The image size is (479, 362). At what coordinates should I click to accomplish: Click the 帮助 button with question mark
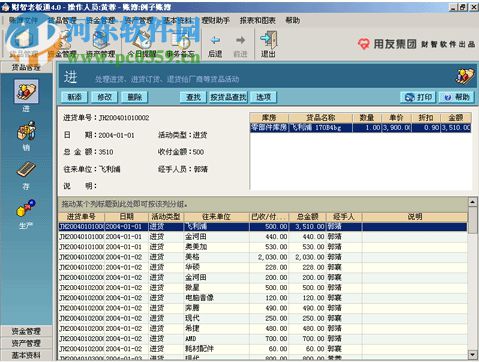click(457, 97)
